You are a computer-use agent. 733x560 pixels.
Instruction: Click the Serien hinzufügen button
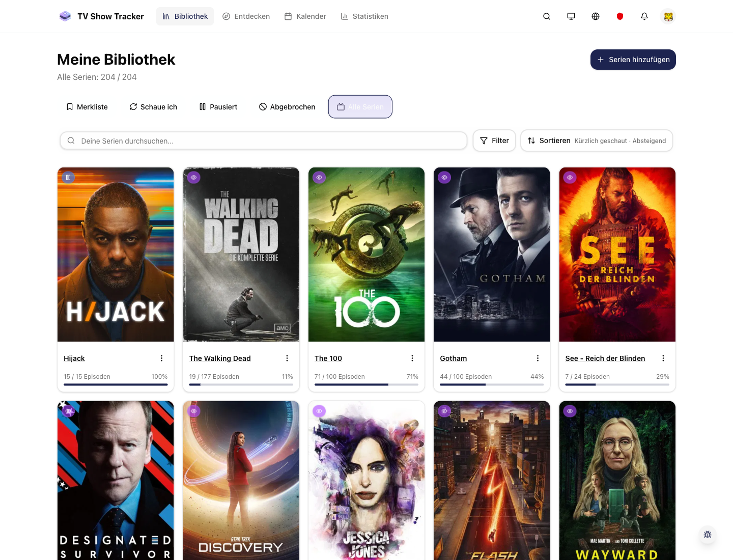pos(633,60)
